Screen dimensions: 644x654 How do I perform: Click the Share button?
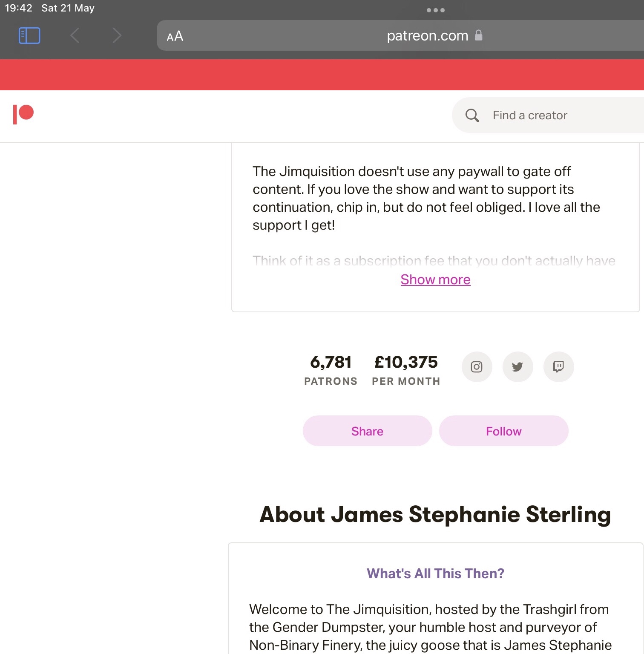[367, 431]
